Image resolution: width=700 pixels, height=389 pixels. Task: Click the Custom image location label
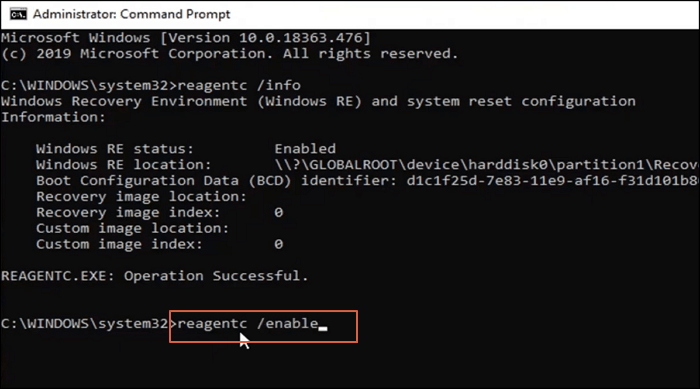point(133,228)
